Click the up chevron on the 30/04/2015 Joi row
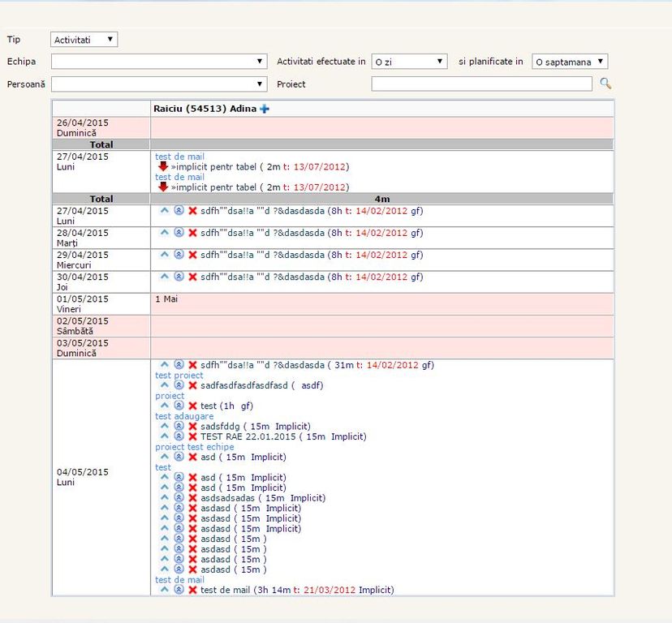Screen dimensions: 672x623 [165, 277]
